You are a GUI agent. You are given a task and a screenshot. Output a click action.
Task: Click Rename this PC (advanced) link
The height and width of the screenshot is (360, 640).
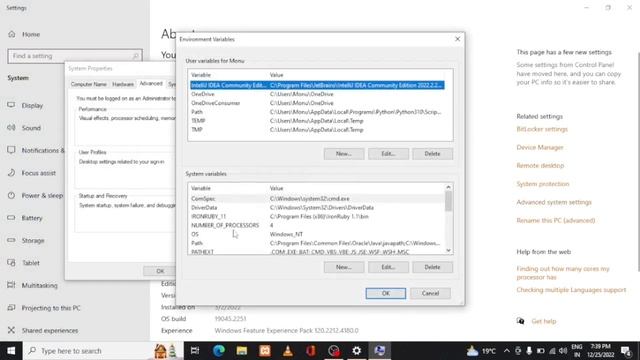click(x=556, y=220)
